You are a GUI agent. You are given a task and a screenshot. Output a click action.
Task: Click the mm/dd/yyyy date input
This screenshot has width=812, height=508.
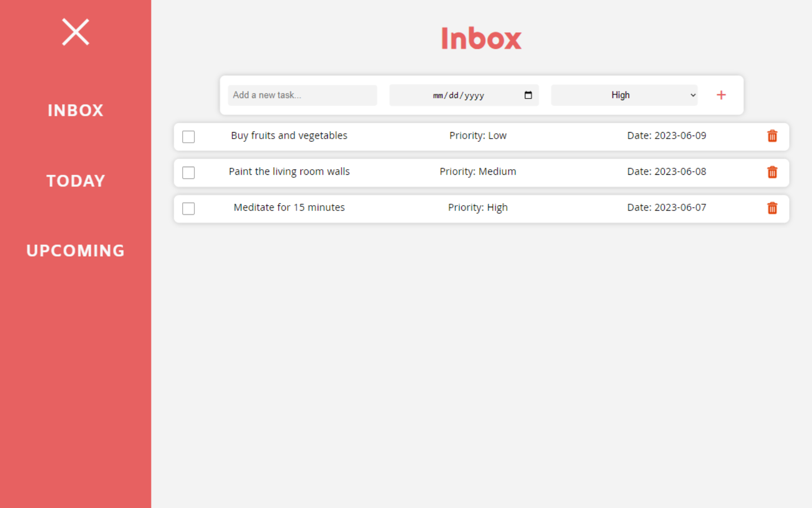[464, 95]
